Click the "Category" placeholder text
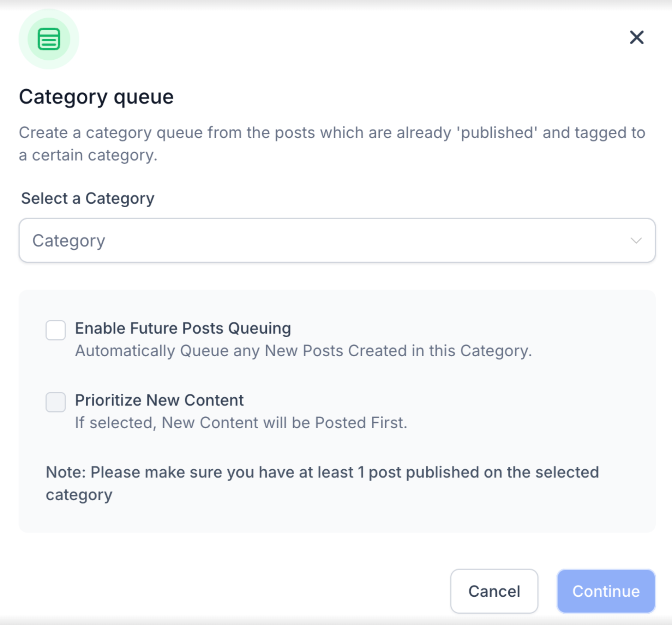Screen dimensions: 672x625 pos(69,241)
